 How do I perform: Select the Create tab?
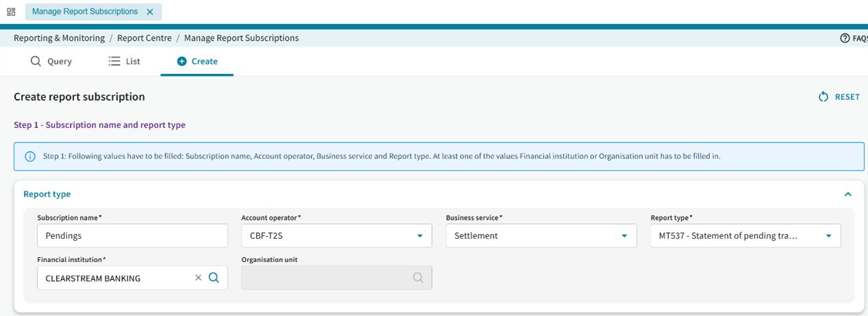pyautogui.click(x=197, y=62)
